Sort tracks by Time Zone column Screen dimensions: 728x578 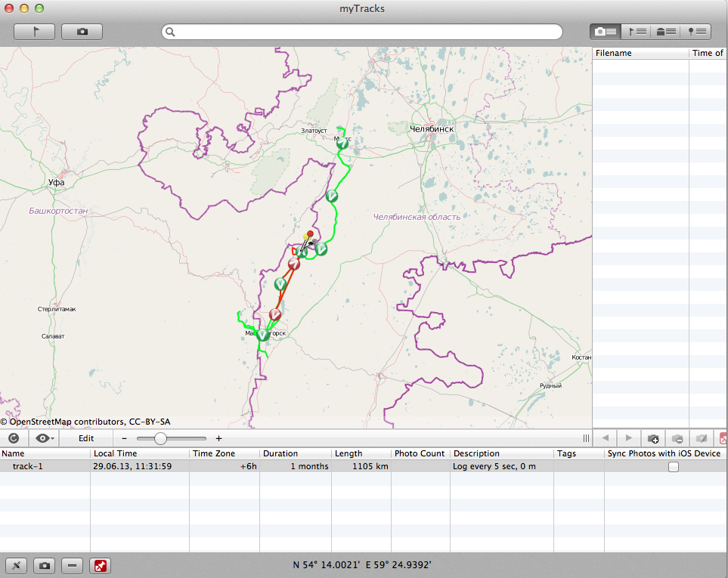(225, 453)
